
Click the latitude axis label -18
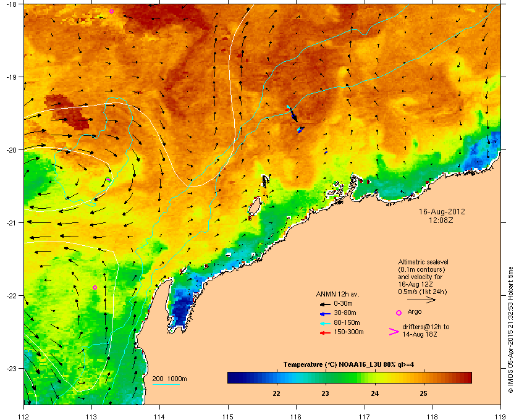(x=11, y=4)
